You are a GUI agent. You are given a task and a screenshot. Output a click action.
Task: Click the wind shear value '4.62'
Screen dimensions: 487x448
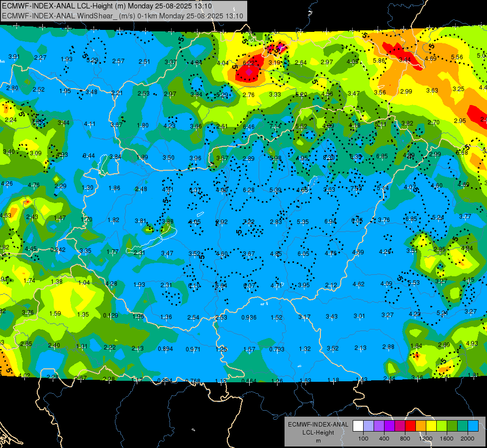(359, 284)
